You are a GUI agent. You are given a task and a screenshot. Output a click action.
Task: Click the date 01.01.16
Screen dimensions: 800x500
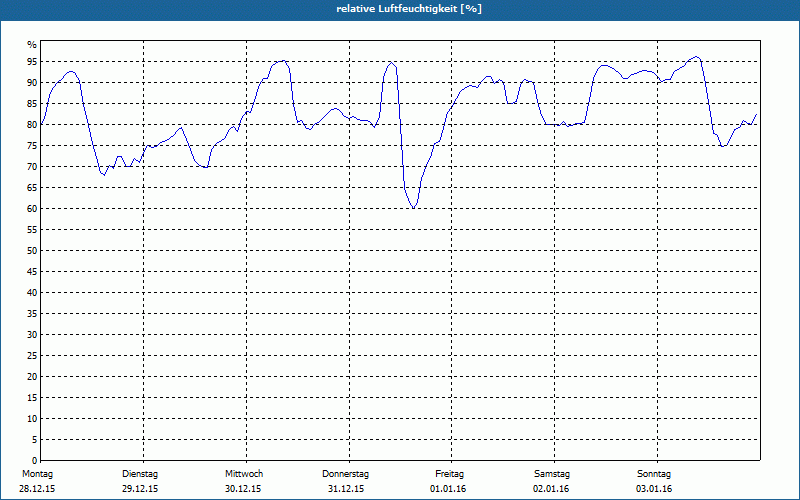[448, 489]
